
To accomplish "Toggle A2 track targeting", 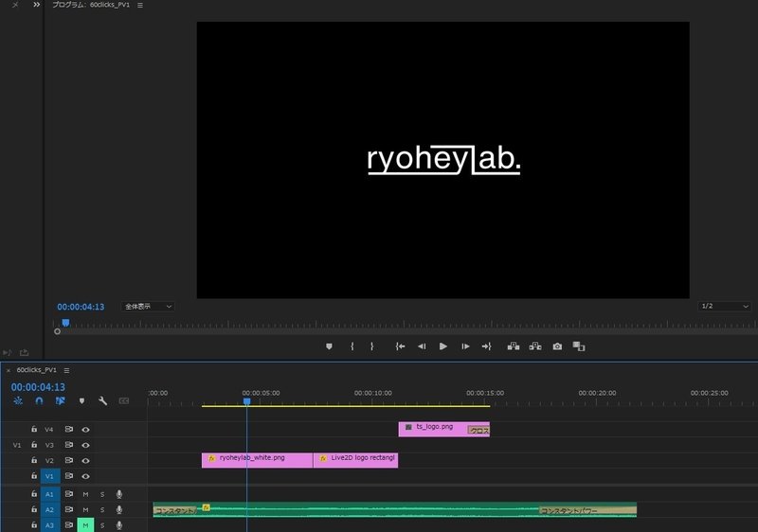I will coord(50,509).
